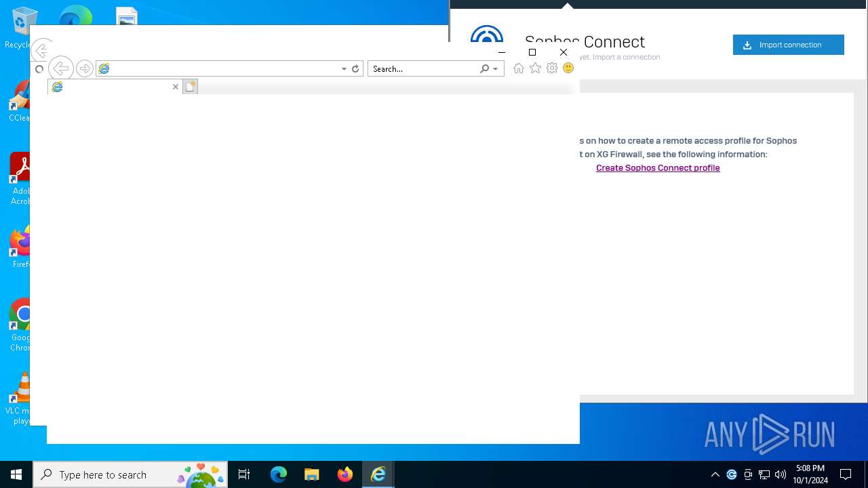The image size is (868, 488).
Task: Select the blank Internet Explorer tab
Action: pyautogui.click(x=115, y=87)
